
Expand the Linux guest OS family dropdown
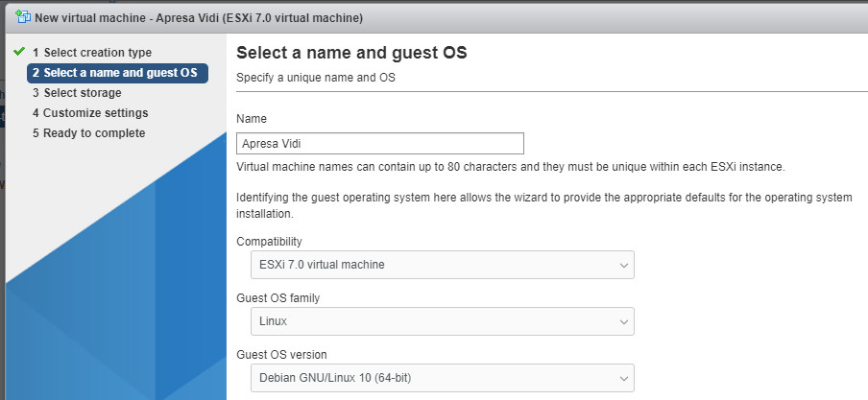tap(443, 321)
